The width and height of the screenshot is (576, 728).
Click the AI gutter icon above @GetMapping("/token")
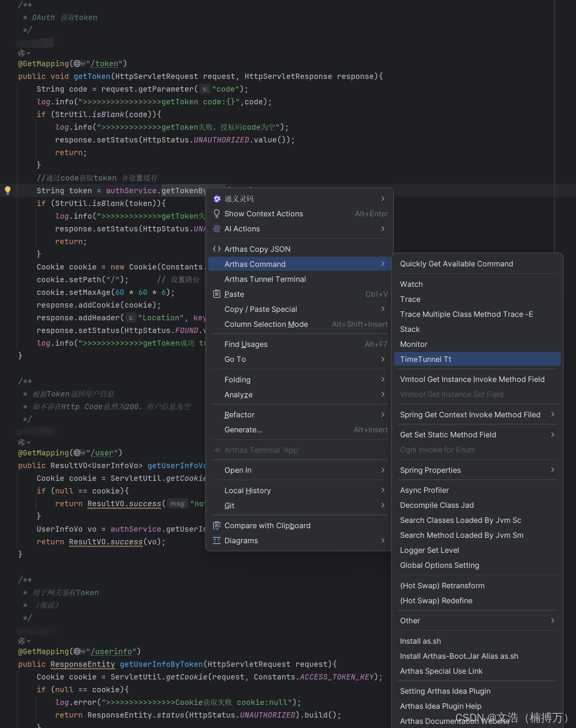[22, 53]
